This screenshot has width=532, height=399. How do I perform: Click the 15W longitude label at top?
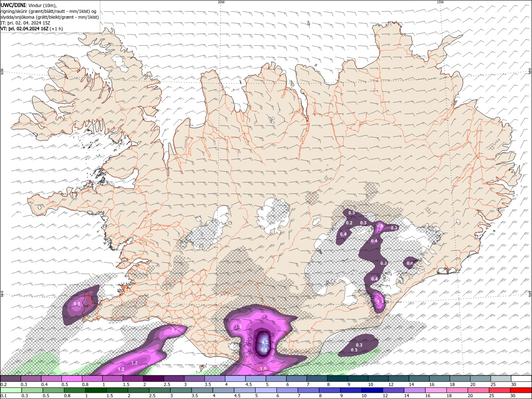(440, 2)
